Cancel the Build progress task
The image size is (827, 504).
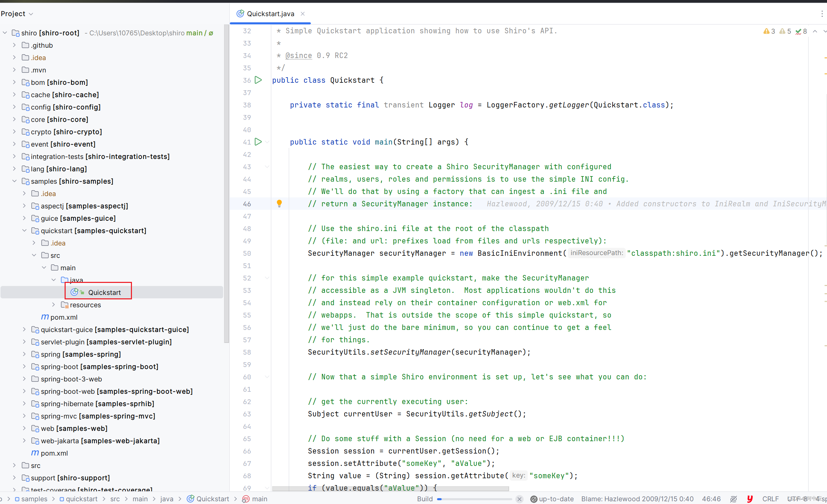point(519,499)
